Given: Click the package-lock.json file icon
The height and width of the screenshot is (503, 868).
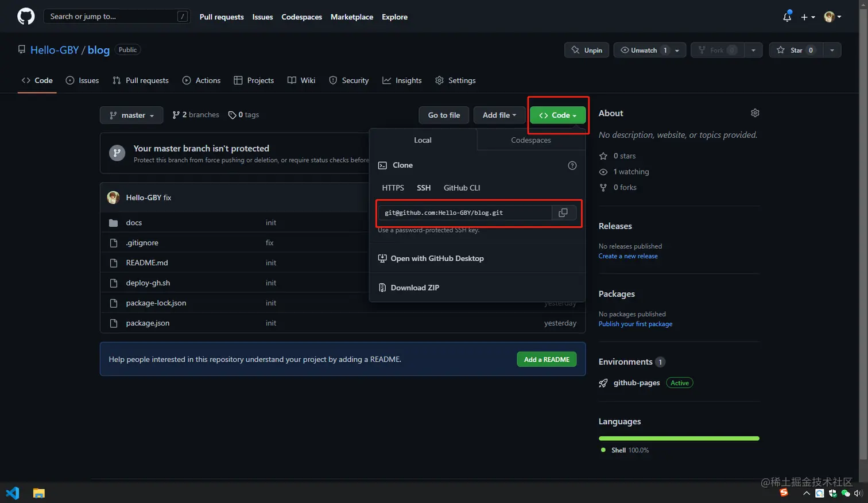Looking at the screenshot, I should click(114, 303).
